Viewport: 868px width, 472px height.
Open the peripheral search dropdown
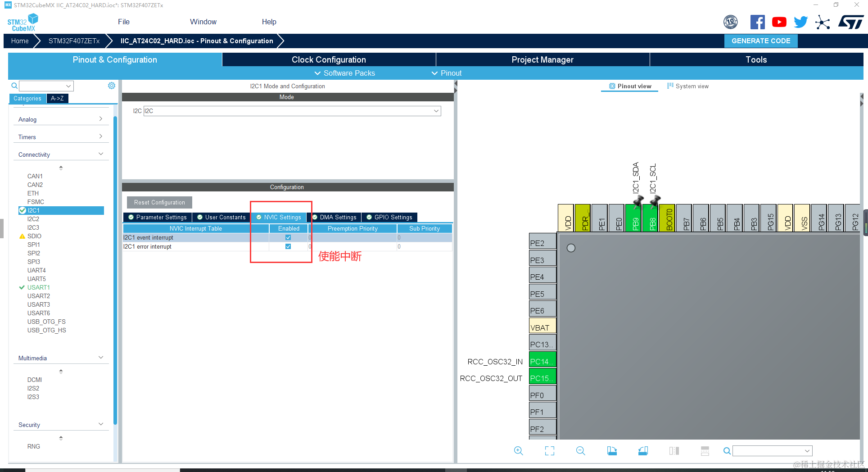[68, 86]
